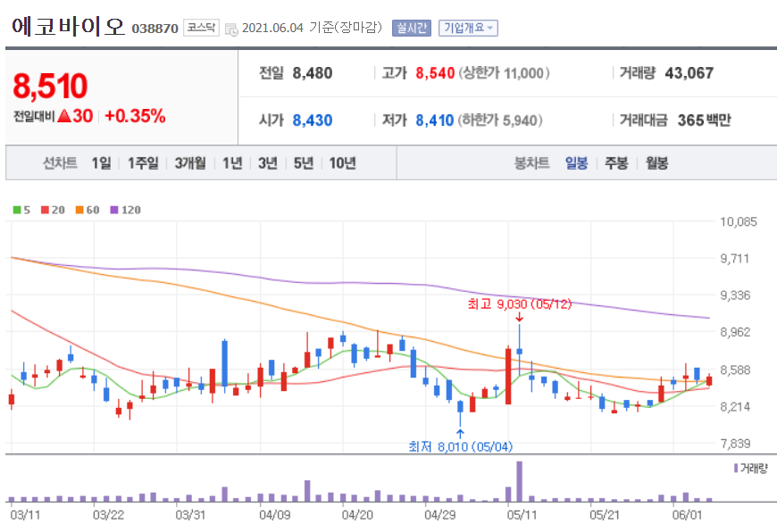Switch to 일봉 daily candle chart

pyautogui.click(x=576, y=163)
